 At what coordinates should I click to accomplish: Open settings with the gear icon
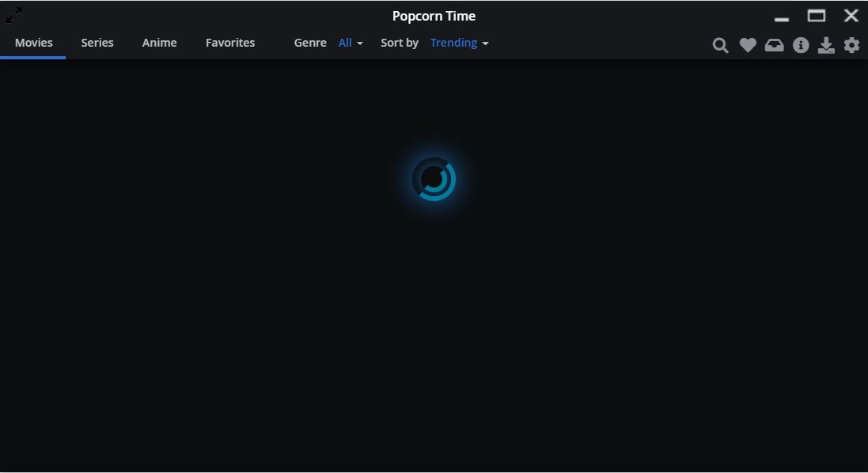click(x=851, y=45)
